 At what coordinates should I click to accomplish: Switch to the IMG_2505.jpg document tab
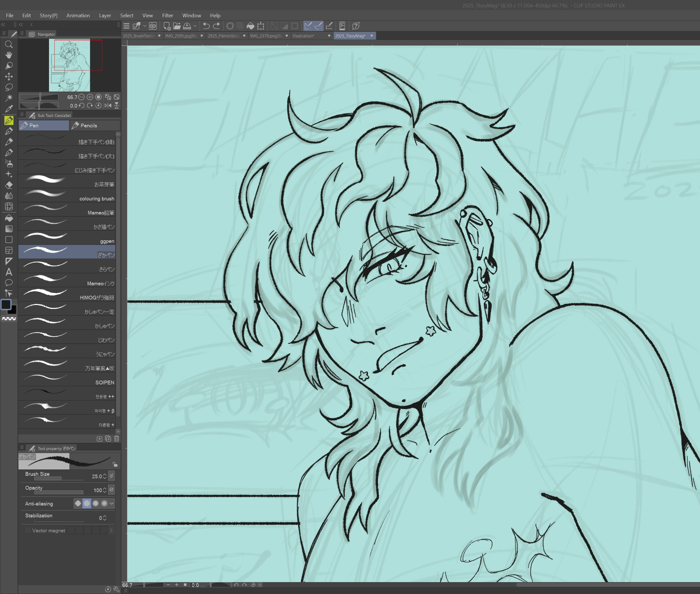[181, 36]
